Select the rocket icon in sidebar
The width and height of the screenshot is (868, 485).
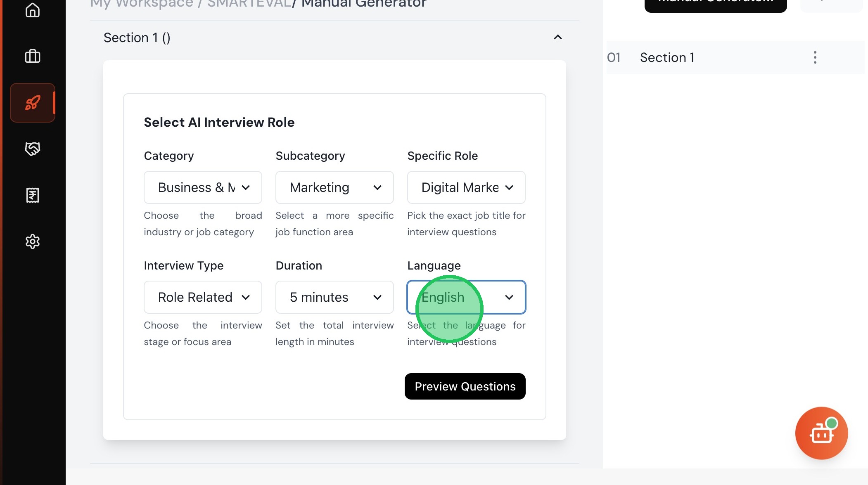tap(33, 103)
